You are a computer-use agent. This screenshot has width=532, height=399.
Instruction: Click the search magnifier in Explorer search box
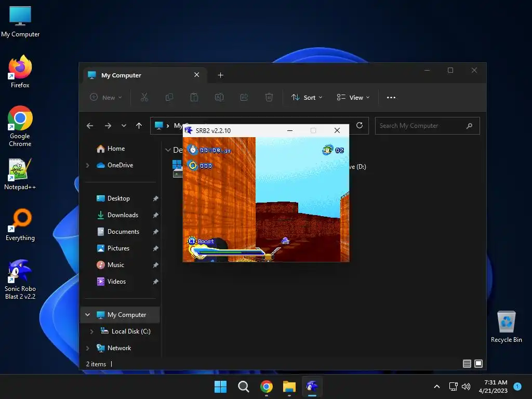click(469, 126)
